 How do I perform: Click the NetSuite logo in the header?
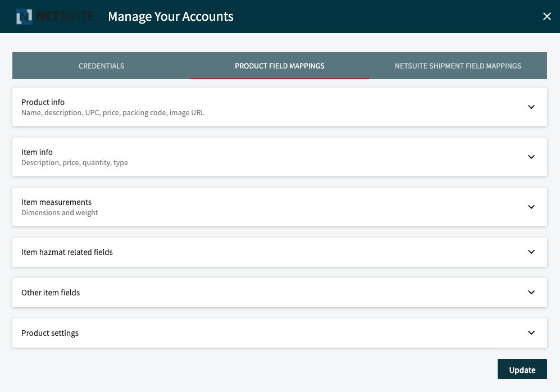point(54,16)
